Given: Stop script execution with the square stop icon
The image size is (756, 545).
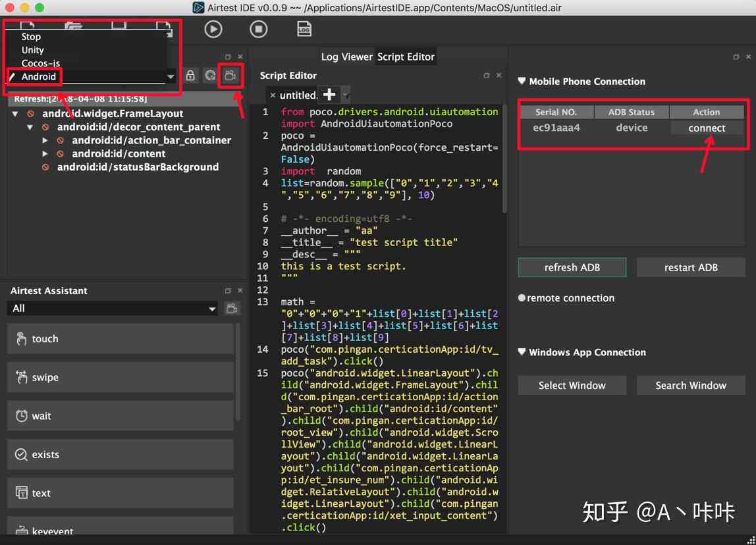Looking at the screenshot, I should (x=258, y=30).
